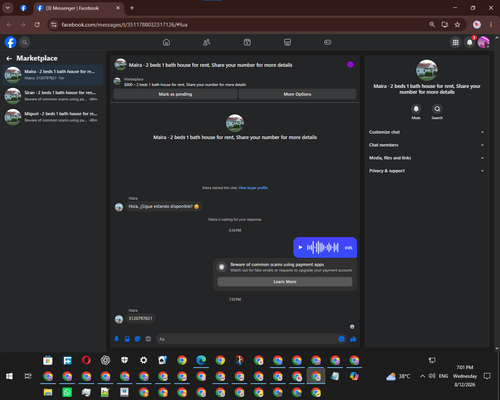Click the message input field
This screenshot has width=500, height=400.
[247, 339]
